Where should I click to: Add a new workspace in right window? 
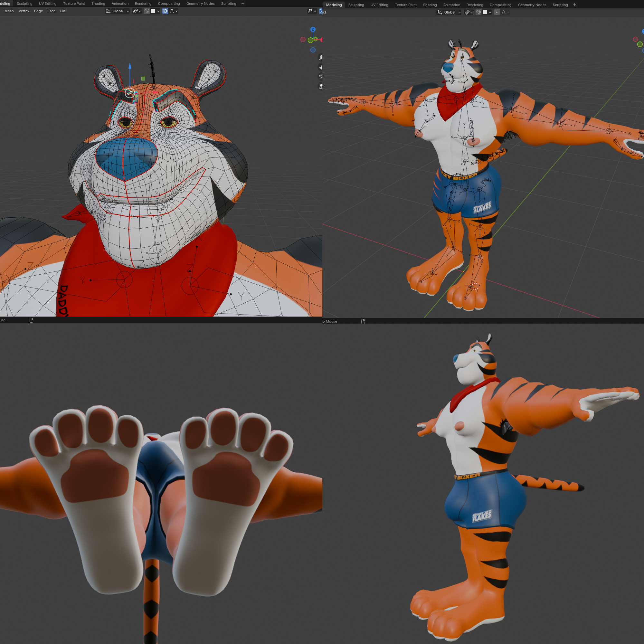point(575,5)
